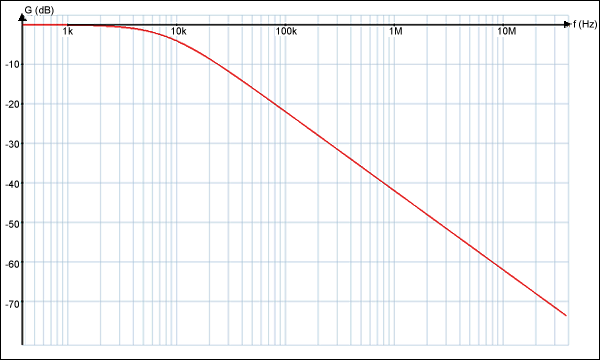Click the right arrowhead of frequency axis
This screenshot has height=360, width=600.
click(x=567, y=24)
